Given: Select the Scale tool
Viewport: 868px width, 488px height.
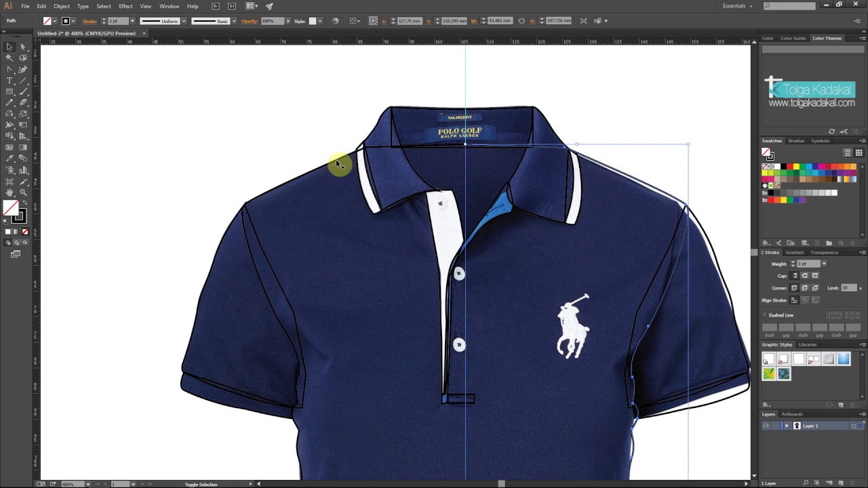Looking at the screenshot, I should [x=23, y=114].
